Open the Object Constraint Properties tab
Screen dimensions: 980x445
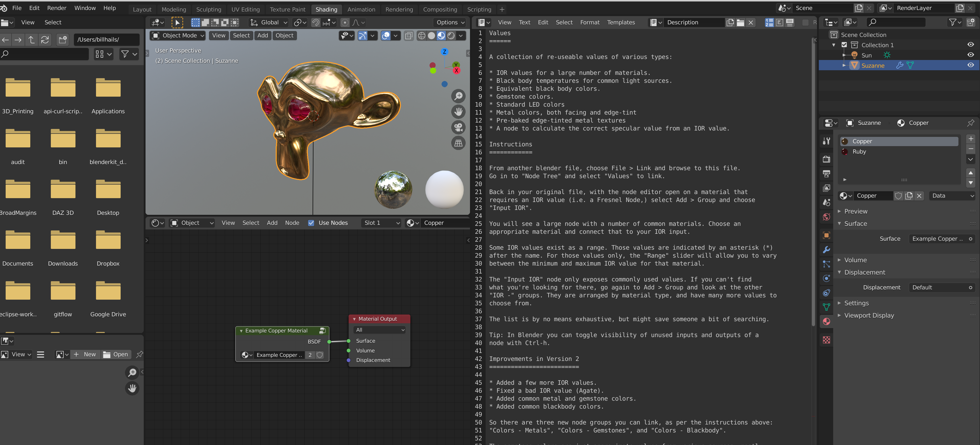(x=826, y=293)
